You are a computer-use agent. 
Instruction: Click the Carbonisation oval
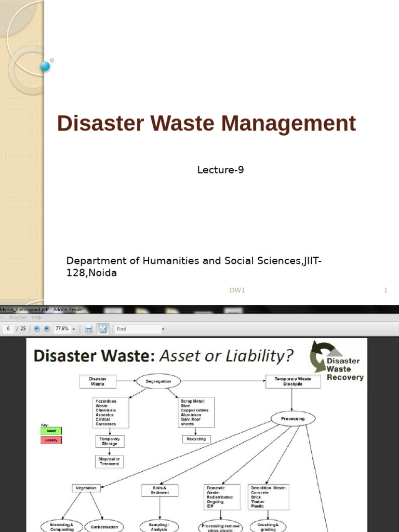click(x=104, y=527)
